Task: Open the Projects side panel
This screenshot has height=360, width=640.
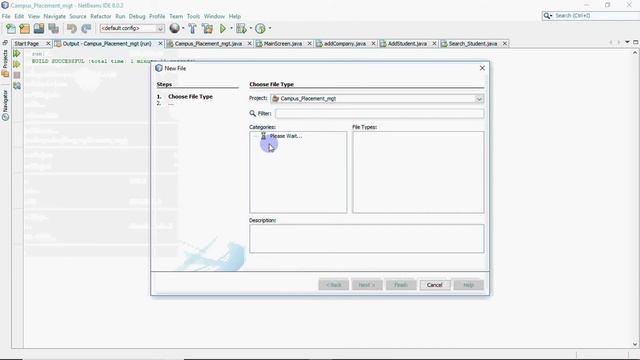Action: coord(5,63)
